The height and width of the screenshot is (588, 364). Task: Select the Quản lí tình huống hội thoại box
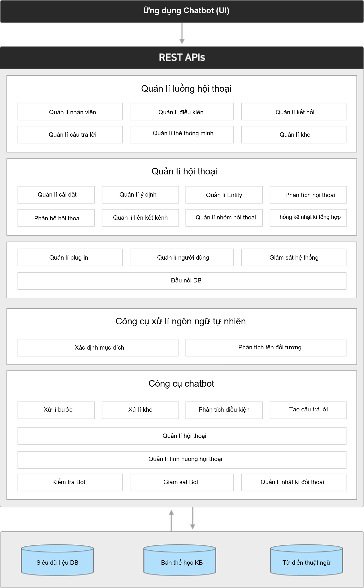[182, 460]
